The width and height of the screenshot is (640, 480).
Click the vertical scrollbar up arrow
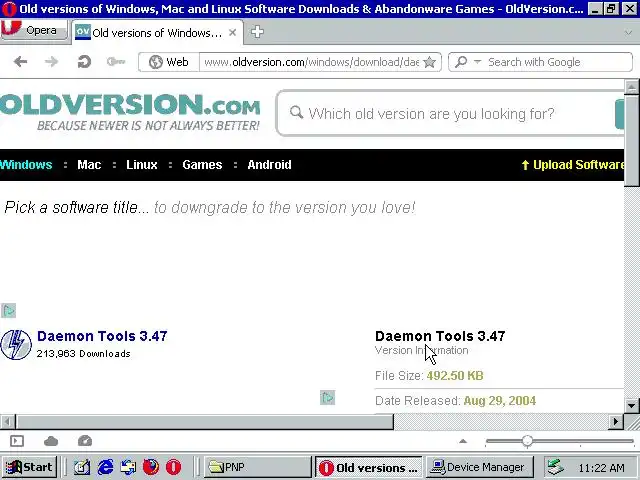(631, 87)
